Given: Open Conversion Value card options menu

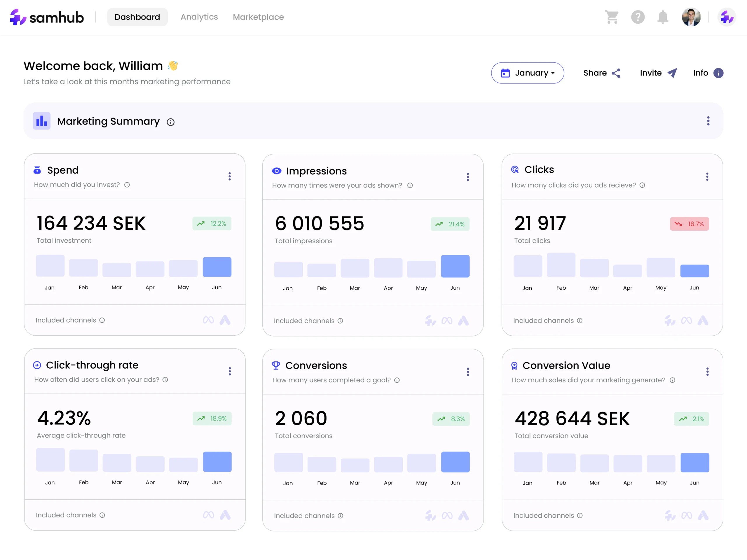Looking at the screenshot, I should pyautogui.click(x=707, y=372).
